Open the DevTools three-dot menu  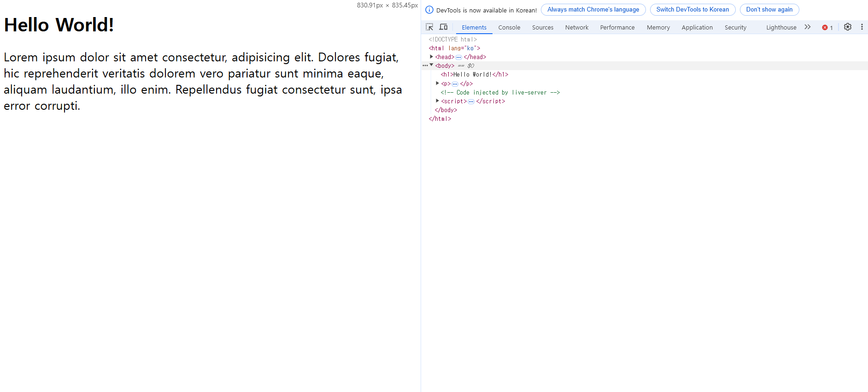[x=862, y=27]
